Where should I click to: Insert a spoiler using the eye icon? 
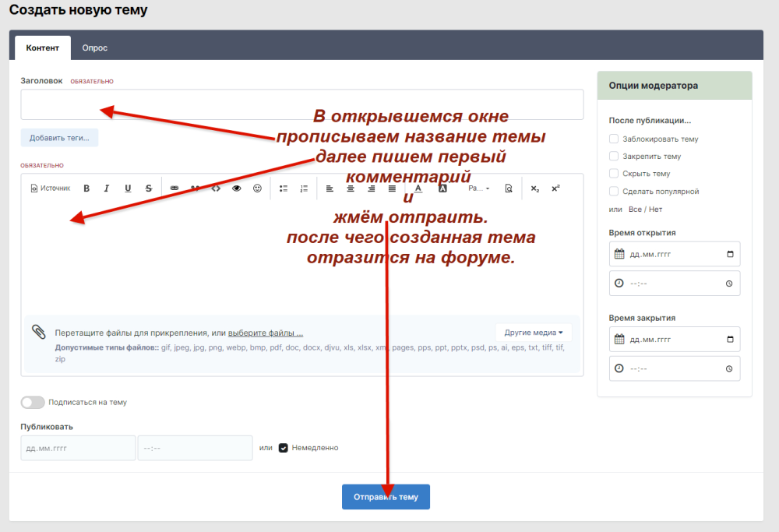[x=237, y=188]
